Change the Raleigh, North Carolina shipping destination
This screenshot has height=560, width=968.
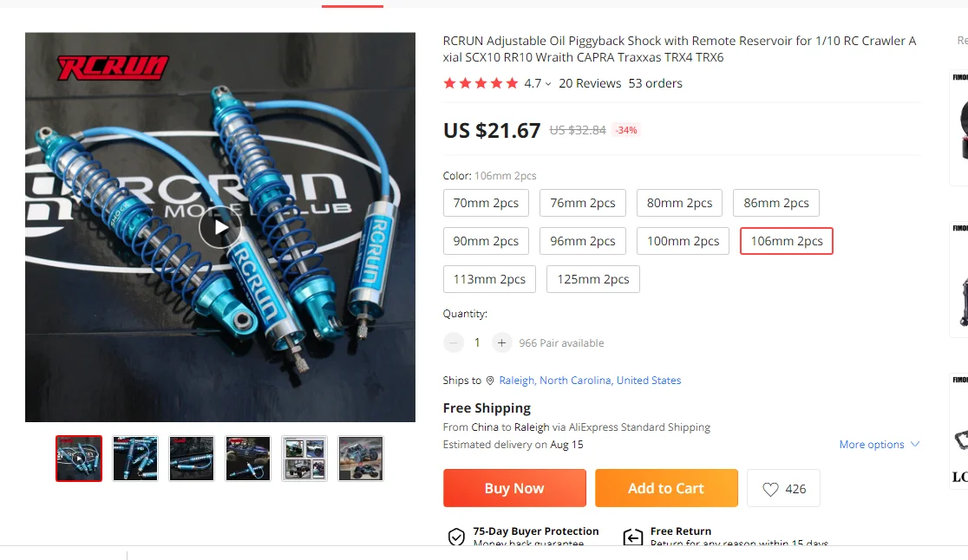click(590, 381)
